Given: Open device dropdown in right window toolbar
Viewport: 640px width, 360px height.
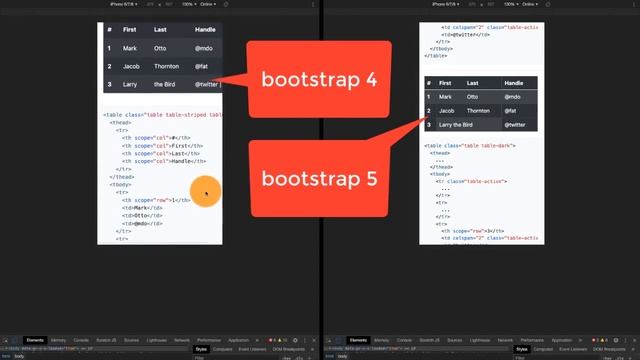Looking at the screenshot, I should 446,4.
